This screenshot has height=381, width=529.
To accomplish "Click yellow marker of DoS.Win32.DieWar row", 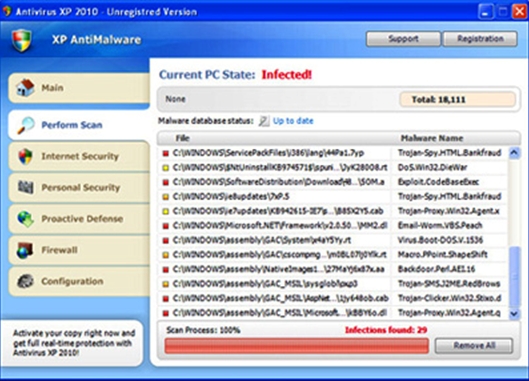I will (x=165, y=168).
